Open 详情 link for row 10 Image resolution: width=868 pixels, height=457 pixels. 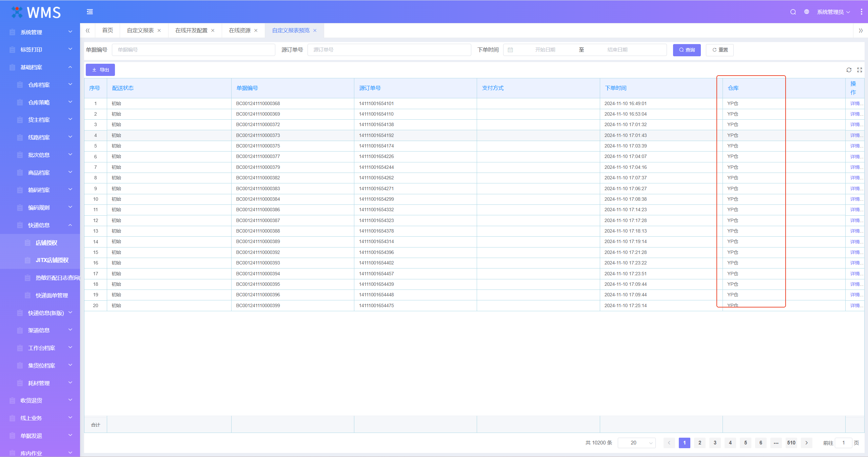coord(856,199)
